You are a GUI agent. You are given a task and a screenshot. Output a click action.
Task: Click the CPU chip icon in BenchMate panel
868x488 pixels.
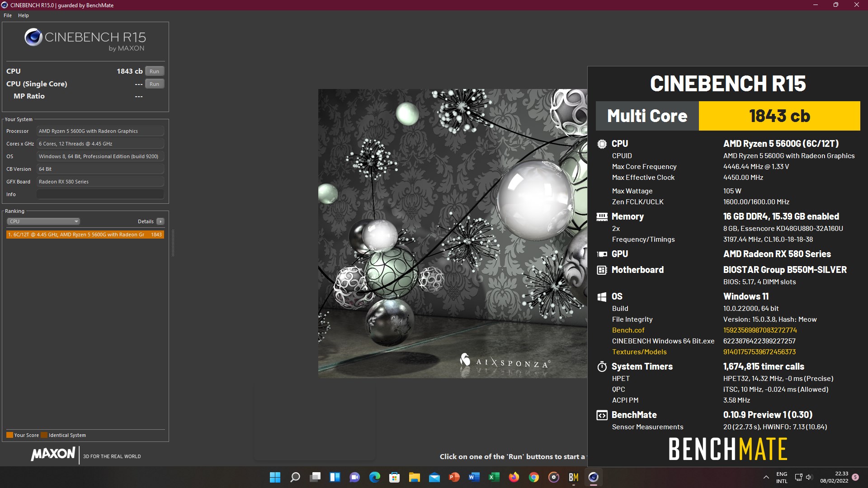point(602,144)
